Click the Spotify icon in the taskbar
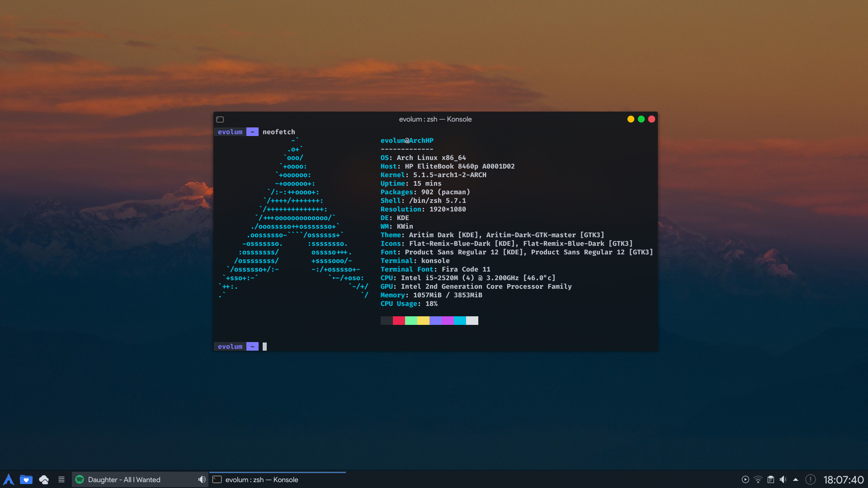 pos(80,479)
